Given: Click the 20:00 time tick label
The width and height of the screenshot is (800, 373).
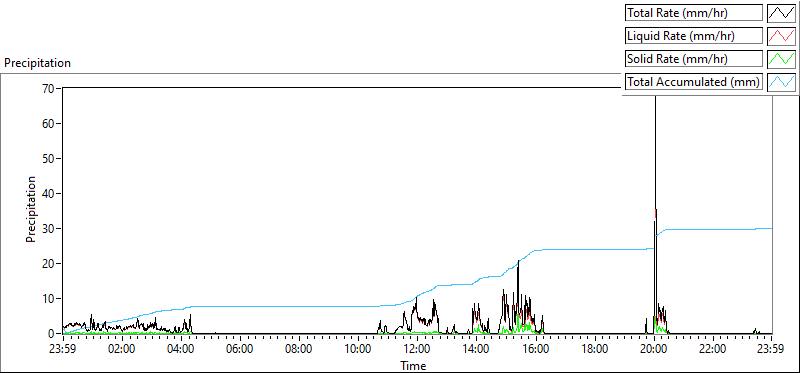Looking at the screenshot, I should point(654,350).
